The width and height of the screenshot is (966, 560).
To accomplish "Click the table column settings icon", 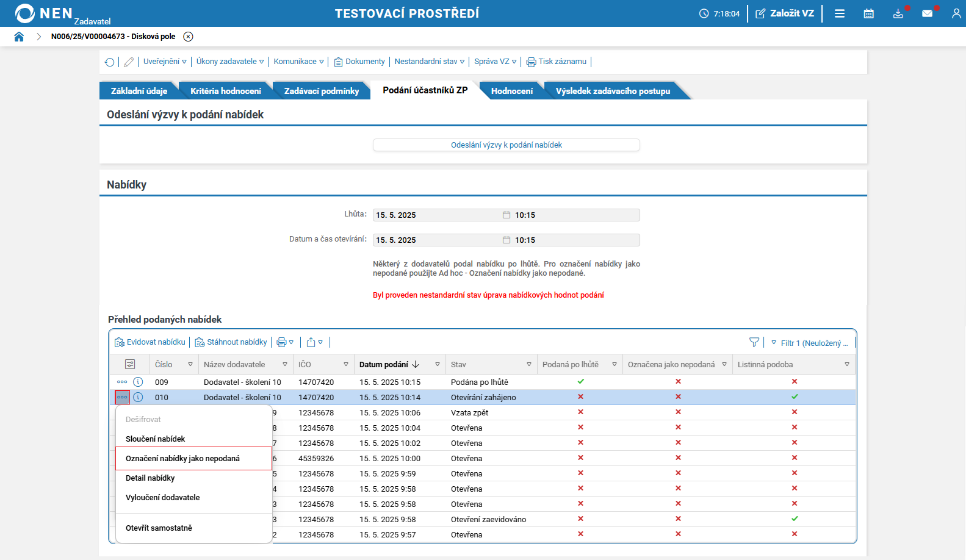I will click(x=130, y=364).
